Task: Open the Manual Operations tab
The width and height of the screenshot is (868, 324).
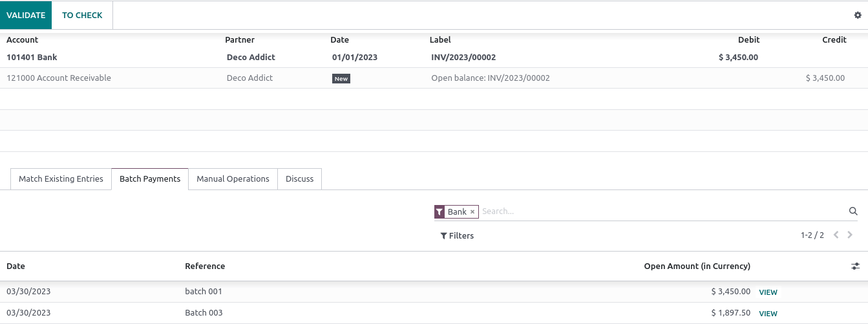Action: 233,179
